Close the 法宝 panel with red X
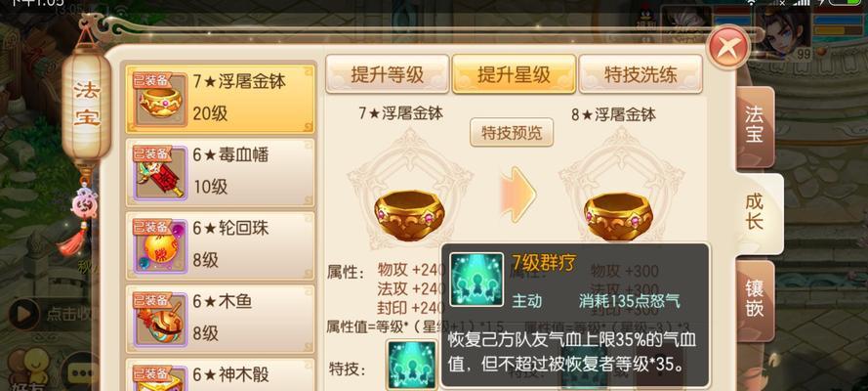Screen dimensions: 868x391 (728, 47)
